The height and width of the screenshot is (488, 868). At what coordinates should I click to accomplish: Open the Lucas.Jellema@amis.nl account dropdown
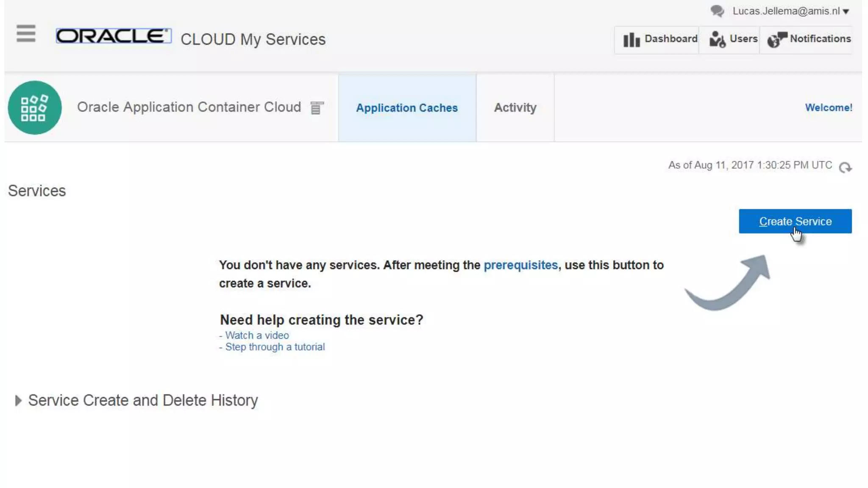[790, 11]
